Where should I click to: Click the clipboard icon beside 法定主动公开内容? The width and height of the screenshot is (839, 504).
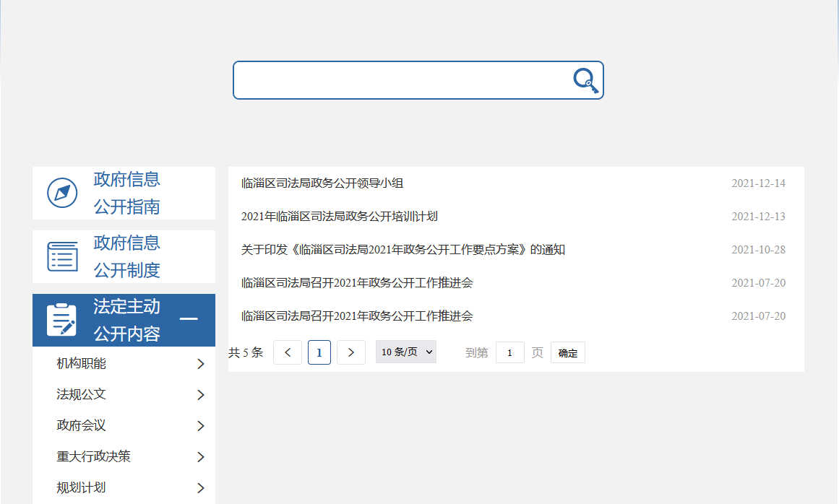(x=61, y=320)
